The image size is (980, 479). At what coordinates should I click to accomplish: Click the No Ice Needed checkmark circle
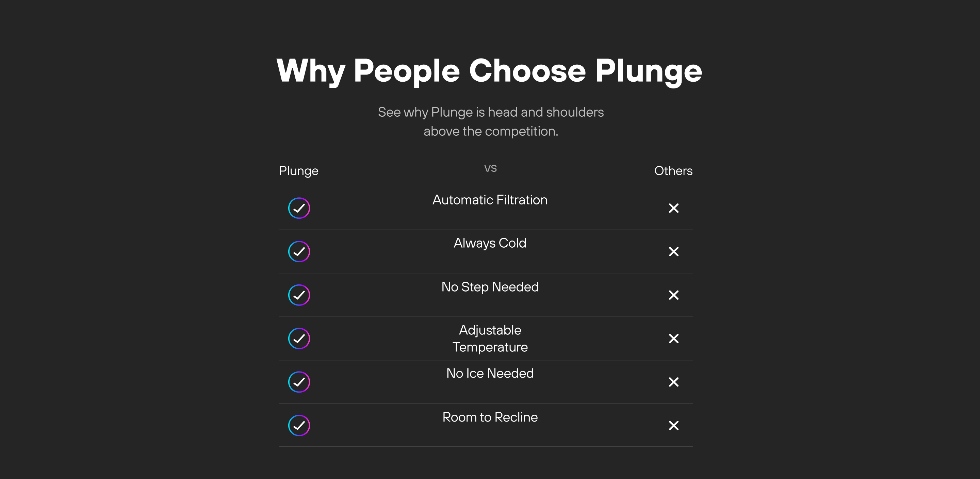click(299, 382)
